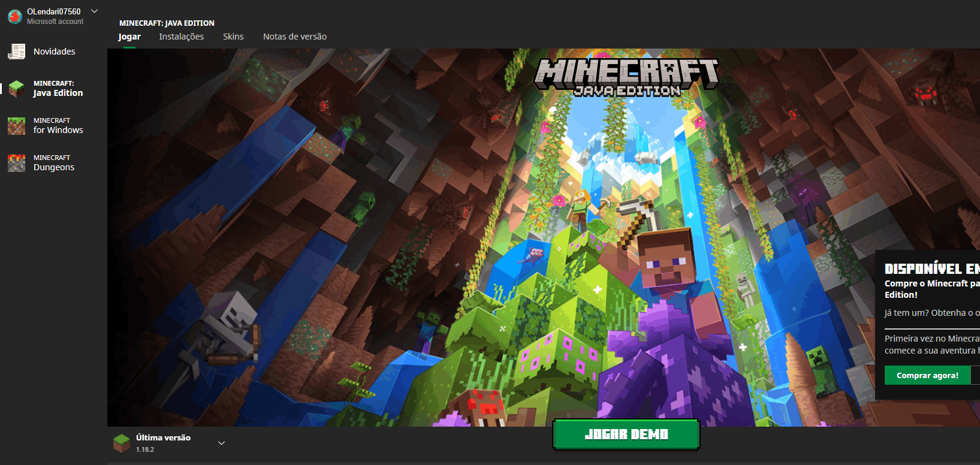Click the Minecraft Java Edition logo banner
The height and width of the screenshot is (465, 980).
pos(626,77)
